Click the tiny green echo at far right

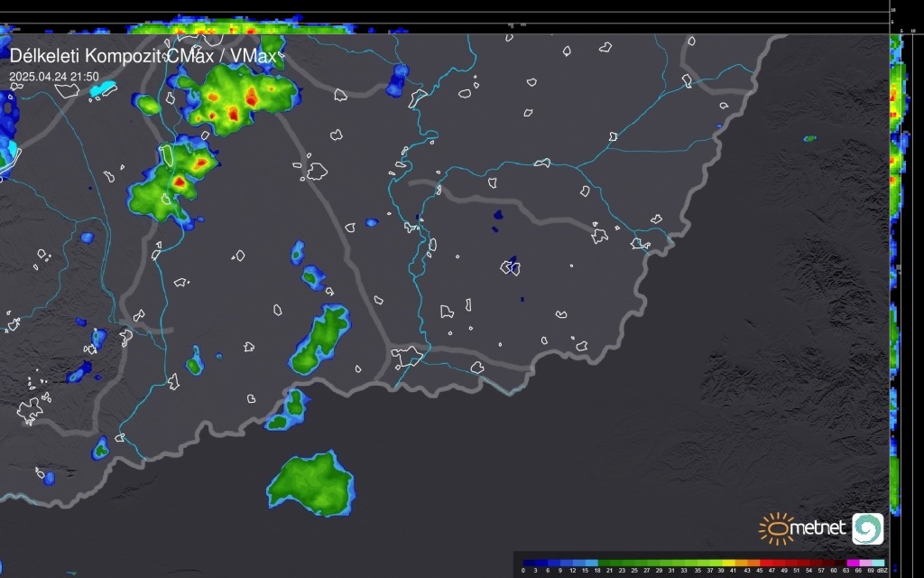click(x=809, y=139)
